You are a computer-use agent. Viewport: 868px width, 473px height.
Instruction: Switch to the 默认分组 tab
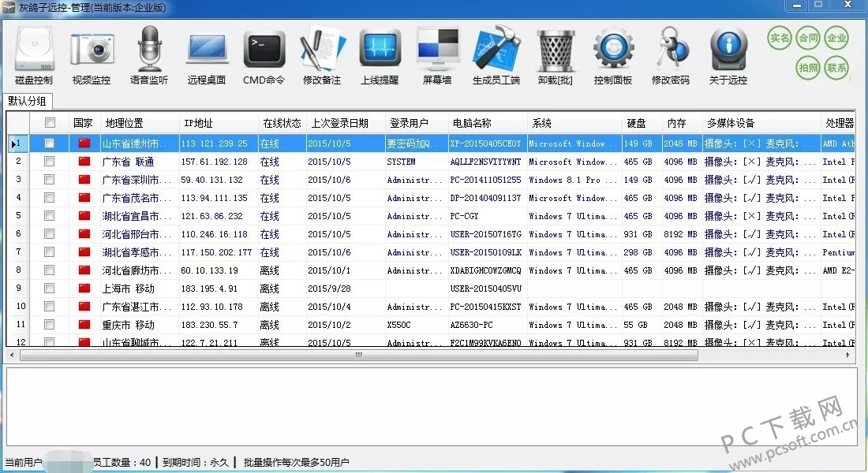tap(28, 101)
